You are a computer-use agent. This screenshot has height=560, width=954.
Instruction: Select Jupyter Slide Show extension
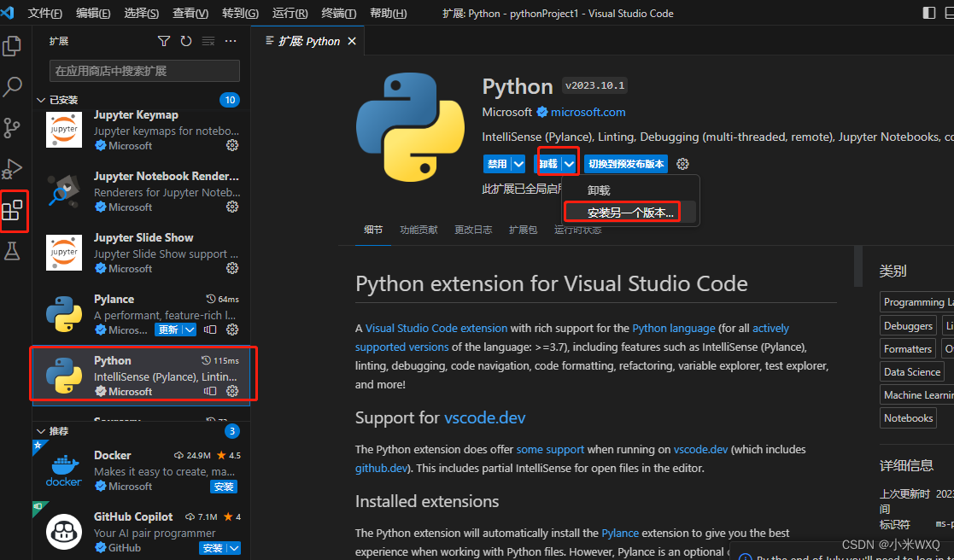point(141,253)
